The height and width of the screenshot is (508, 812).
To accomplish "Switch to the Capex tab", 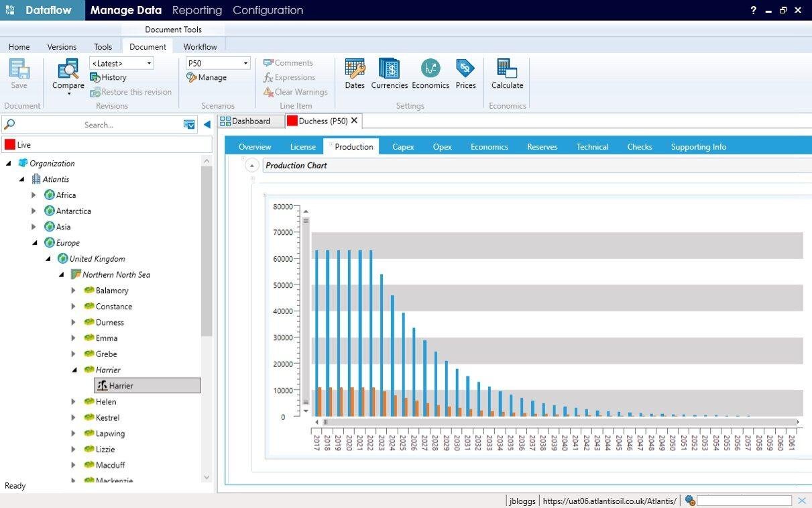I will (403, 147).
